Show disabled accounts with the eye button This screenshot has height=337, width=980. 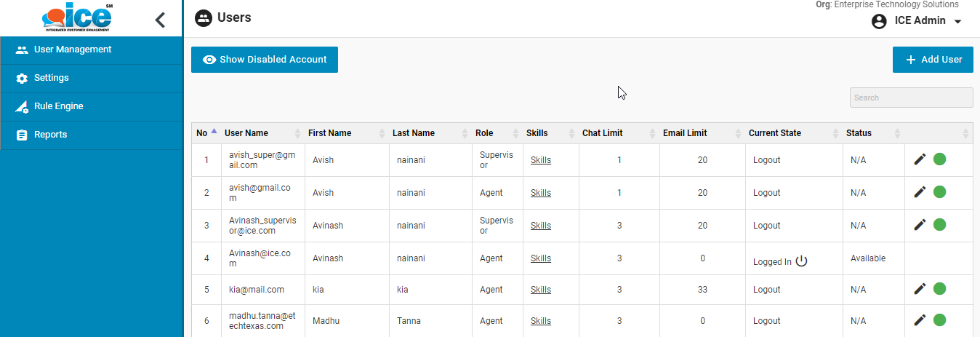click(x=265, y=60)
